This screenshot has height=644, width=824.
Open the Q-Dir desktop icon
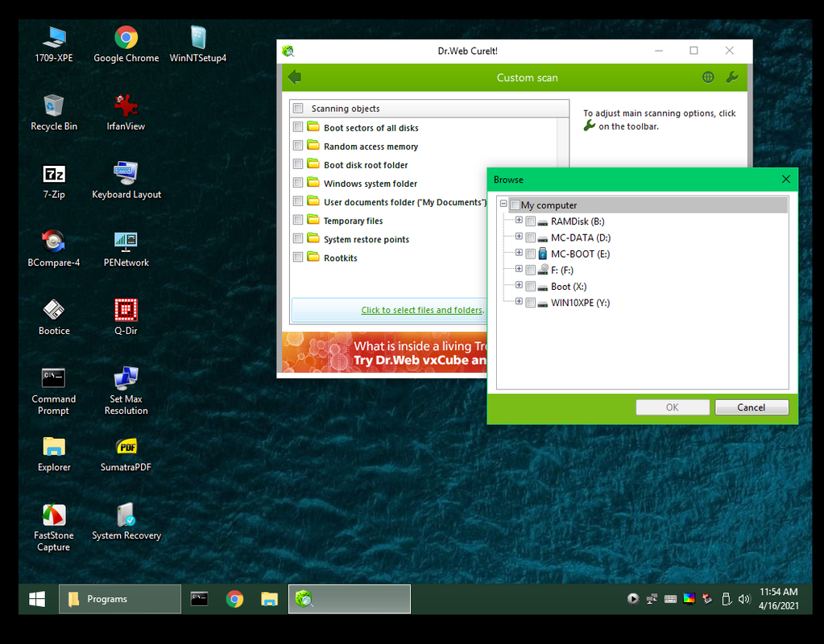[126, 317]
